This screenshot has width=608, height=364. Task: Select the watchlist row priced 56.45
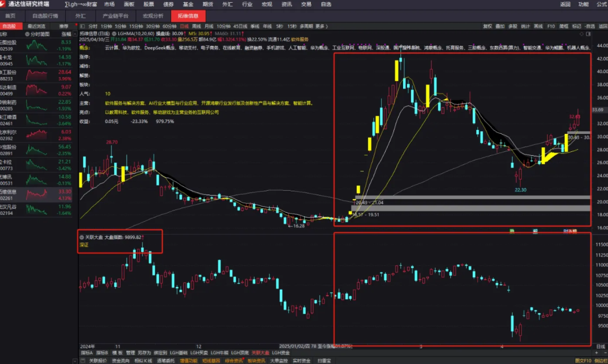36,150
